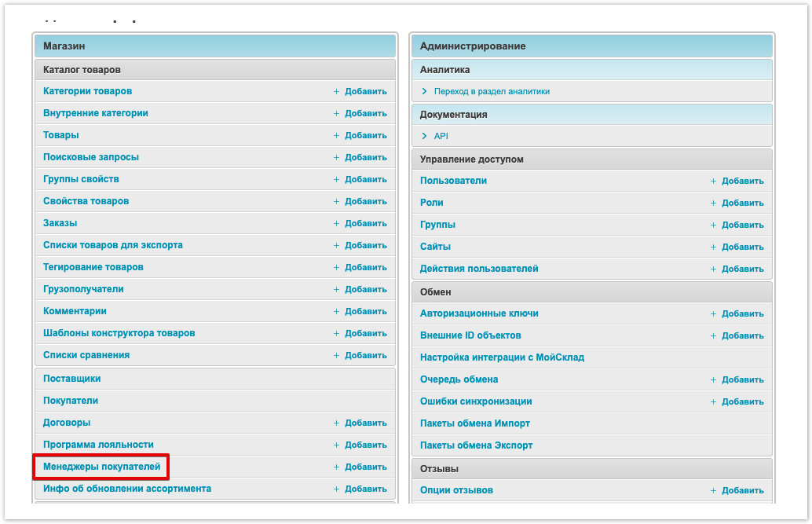The height and width of the screenshot is (524, 812).
Task: Open Действия пользователей link
Action: click(x=479, y=269)
